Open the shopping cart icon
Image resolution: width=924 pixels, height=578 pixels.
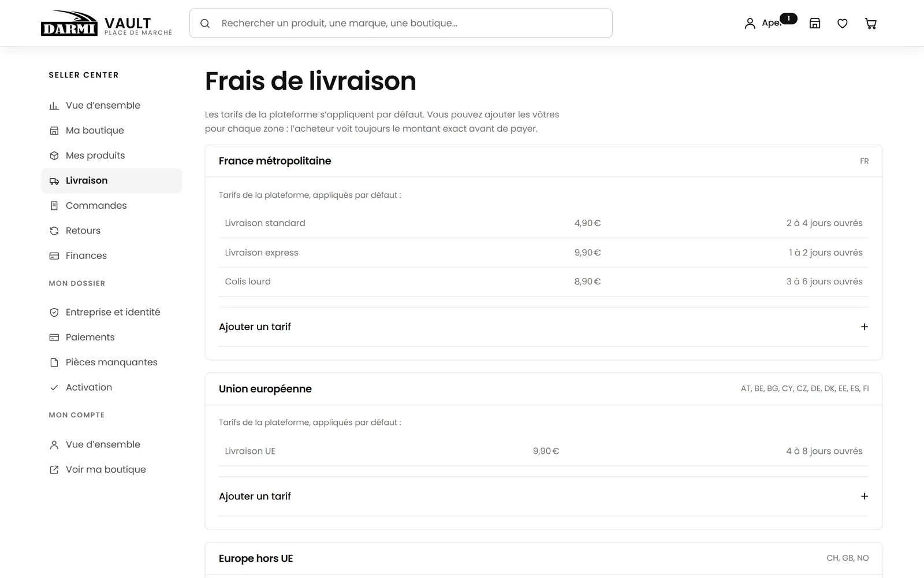coord(871,24)
